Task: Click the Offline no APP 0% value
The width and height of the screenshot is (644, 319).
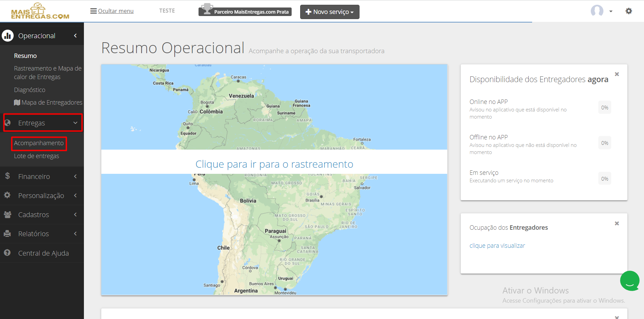Action: click(605, 143)
